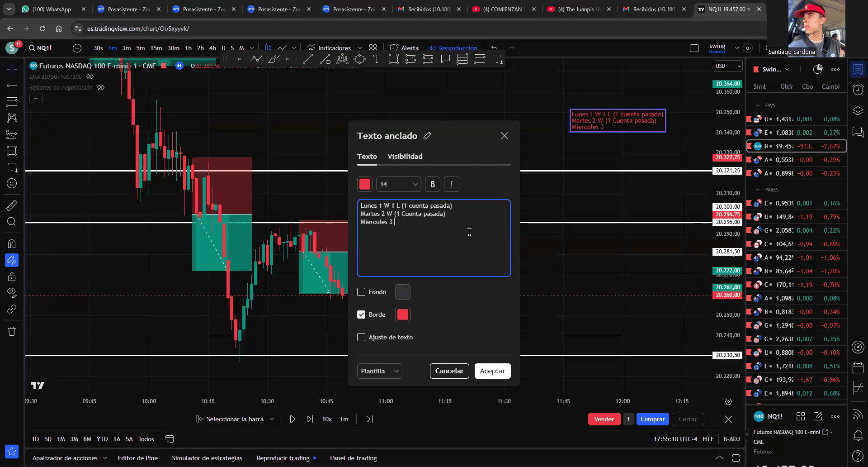Uncheck the Borde checkbox
This screenshot has width=868, height=467.
[361, 315]
